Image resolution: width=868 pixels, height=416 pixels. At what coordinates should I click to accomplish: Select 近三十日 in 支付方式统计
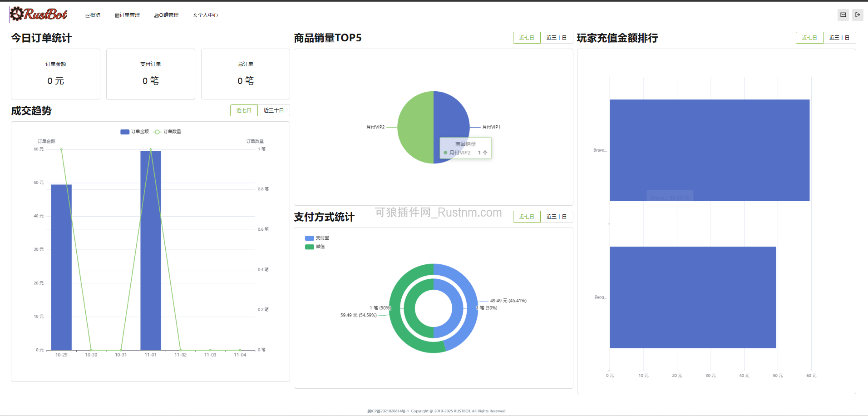[557, 217]
